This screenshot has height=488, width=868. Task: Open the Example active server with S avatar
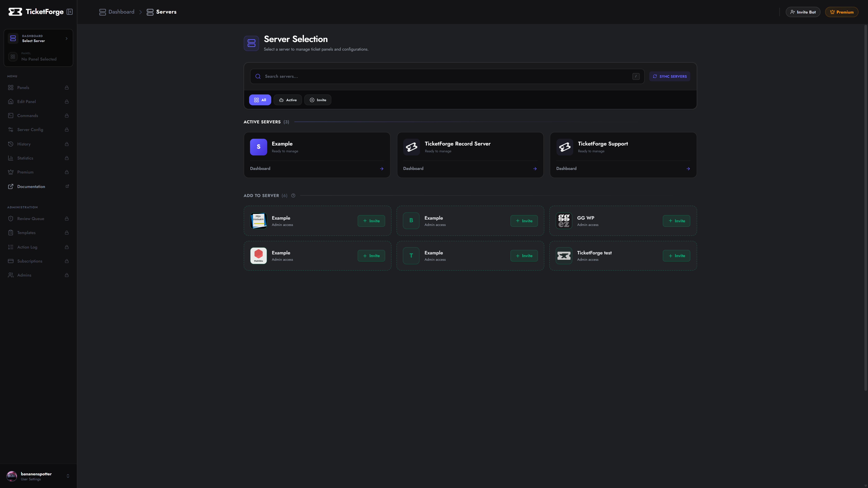pos(317,155)
